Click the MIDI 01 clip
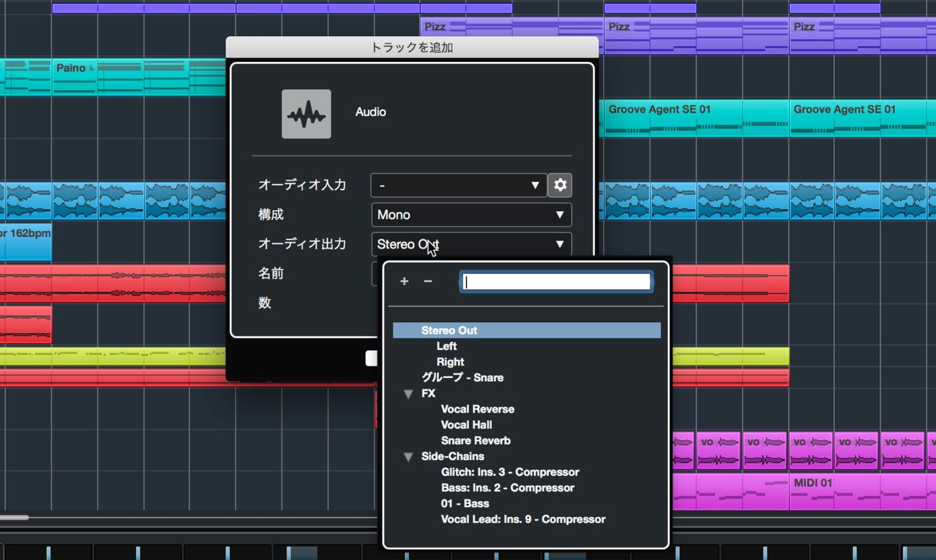 tap(863, 492)
